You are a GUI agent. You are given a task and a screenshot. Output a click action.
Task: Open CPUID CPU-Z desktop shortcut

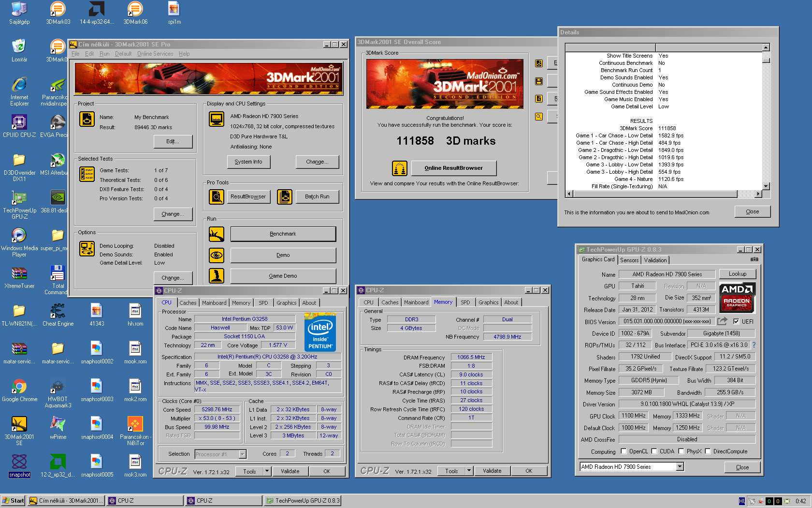tap(19, 126)
